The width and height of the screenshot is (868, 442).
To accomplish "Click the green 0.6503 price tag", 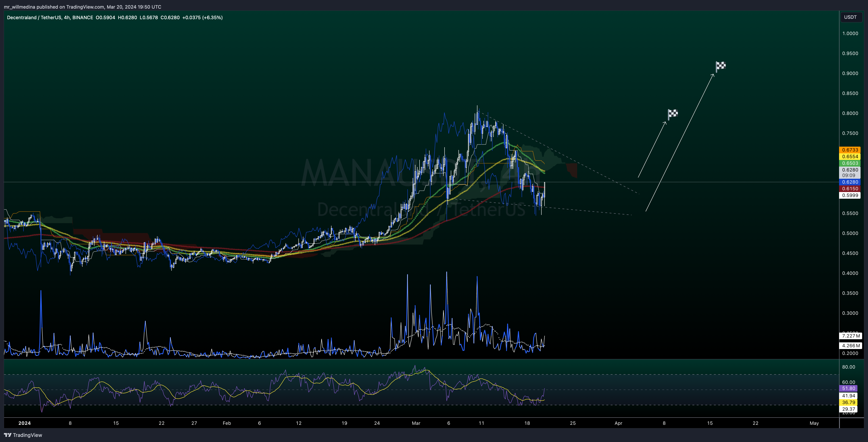I will pyautogui.click(x=850, y=163).
